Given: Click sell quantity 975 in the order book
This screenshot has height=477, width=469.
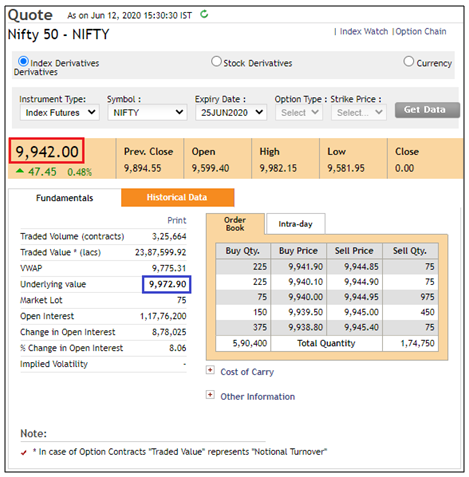Looking at the screenshot, I should pyautogui.click(x=427, y=297).
